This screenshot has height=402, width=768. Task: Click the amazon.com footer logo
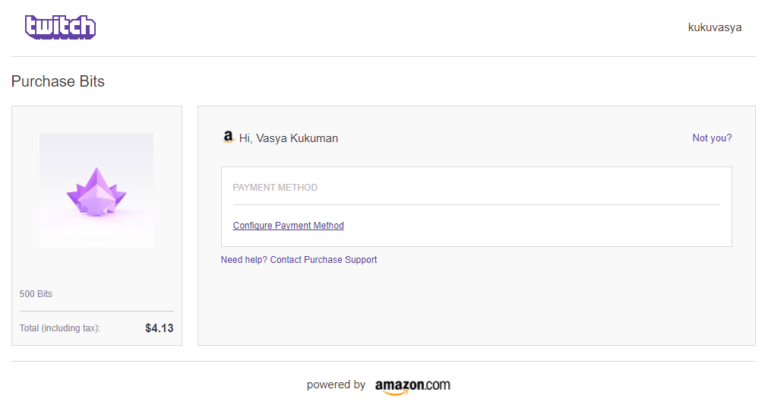click(x=412, y=386)
